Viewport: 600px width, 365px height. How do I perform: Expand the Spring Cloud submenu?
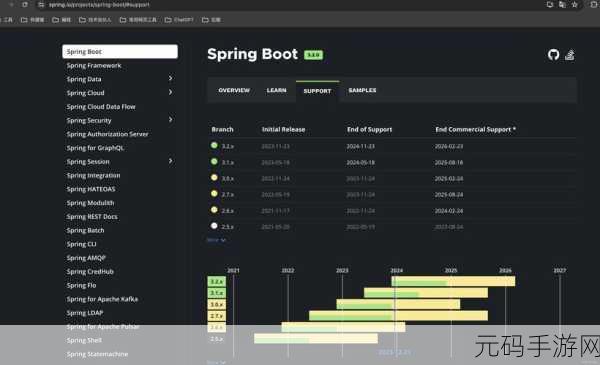[171, 92]
